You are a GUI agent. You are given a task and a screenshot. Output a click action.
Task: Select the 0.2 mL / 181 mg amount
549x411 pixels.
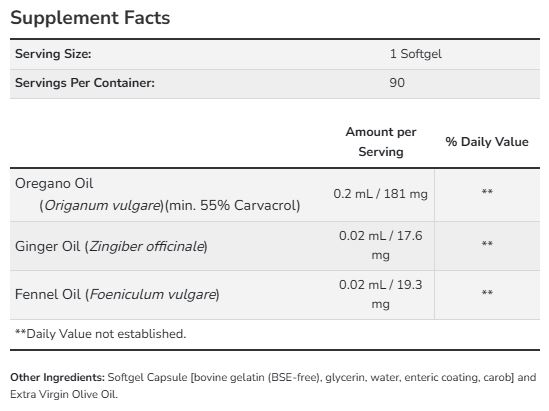[380, 194]
